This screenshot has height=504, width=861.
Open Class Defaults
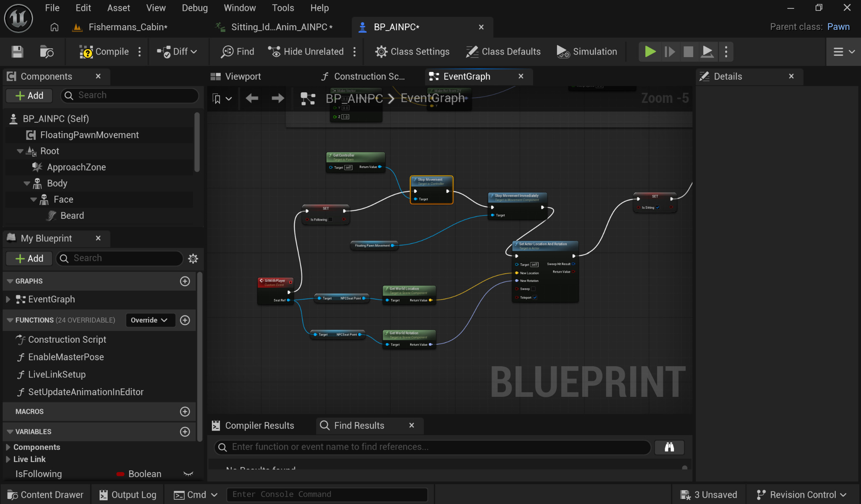pos(503,52)
